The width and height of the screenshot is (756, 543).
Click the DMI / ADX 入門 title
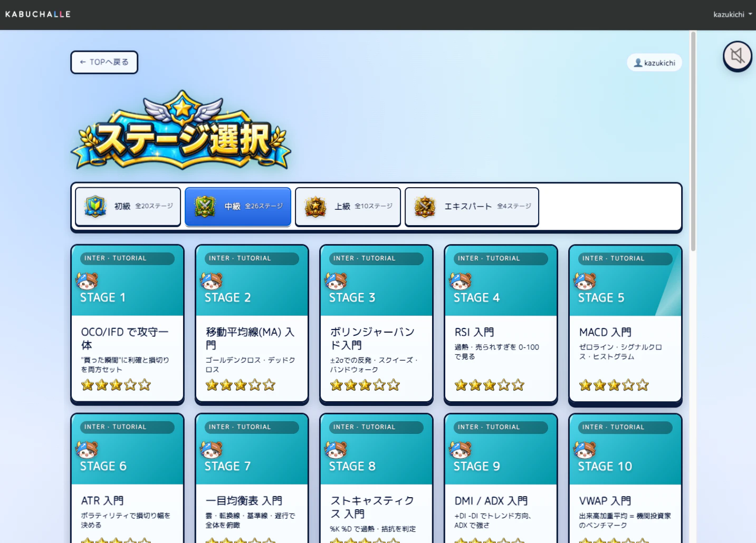point(491,501)
